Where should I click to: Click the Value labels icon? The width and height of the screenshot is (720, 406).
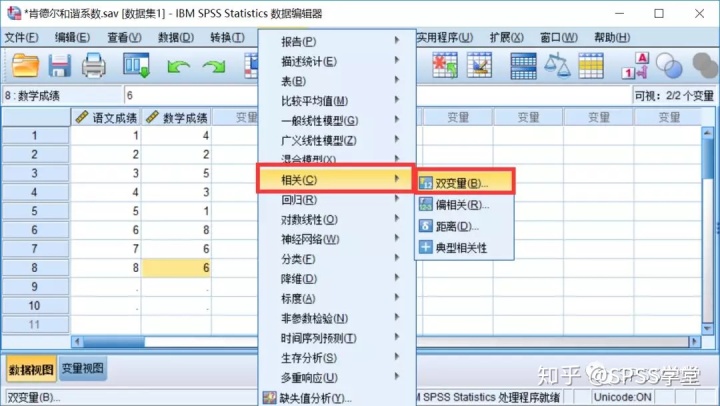coord(636,66)
